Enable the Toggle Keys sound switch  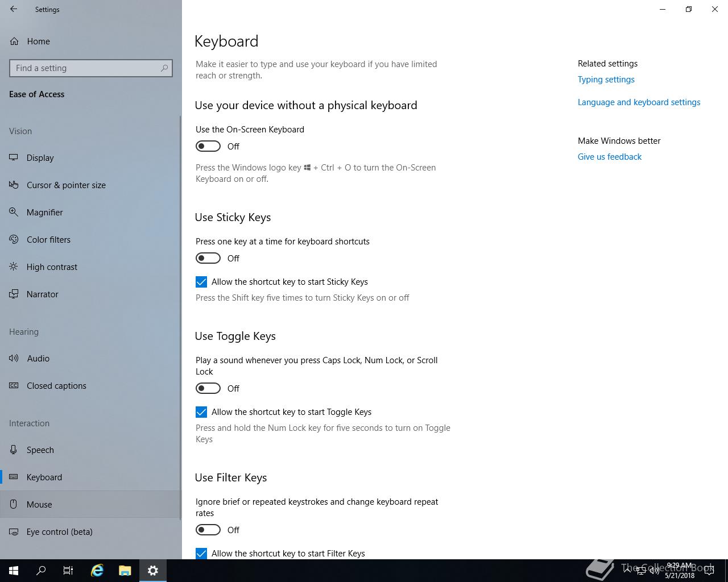click(208, 388)
